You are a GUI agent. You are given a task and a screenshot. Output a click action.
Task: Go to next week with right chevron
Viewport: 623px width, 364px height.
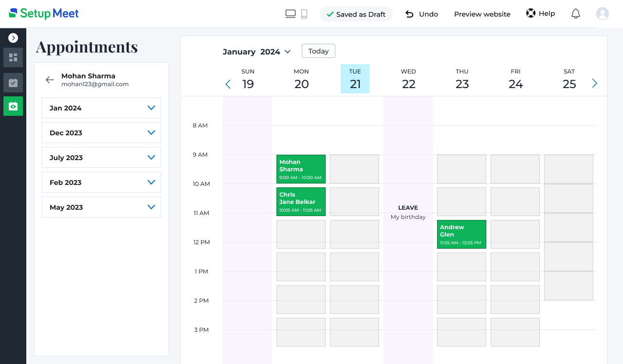pyautogui.click(x=594, y=84)
